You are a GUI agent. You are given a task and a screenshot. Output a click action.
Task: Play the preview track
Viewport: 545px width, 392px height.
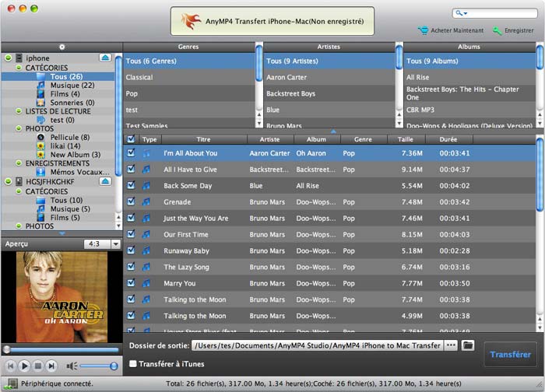click(24, 366)
